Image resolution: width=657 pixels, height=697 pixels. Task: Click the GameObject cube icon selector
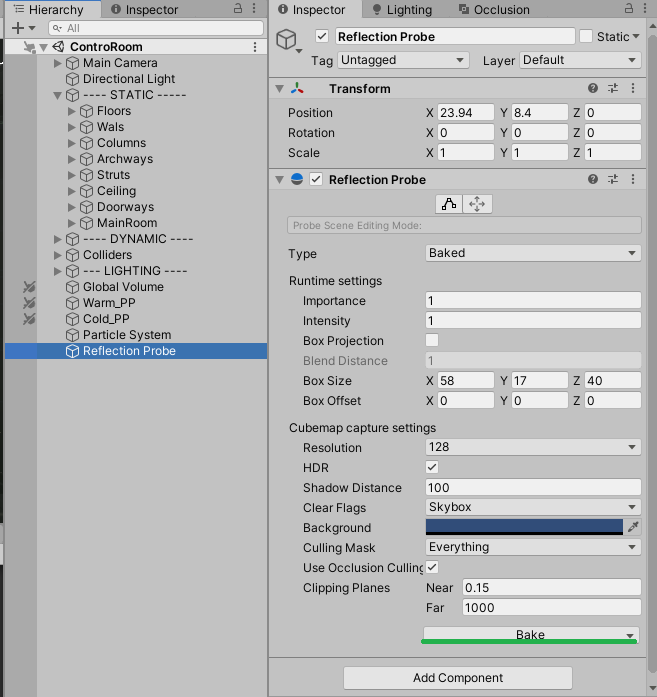(x=287, y=40)
